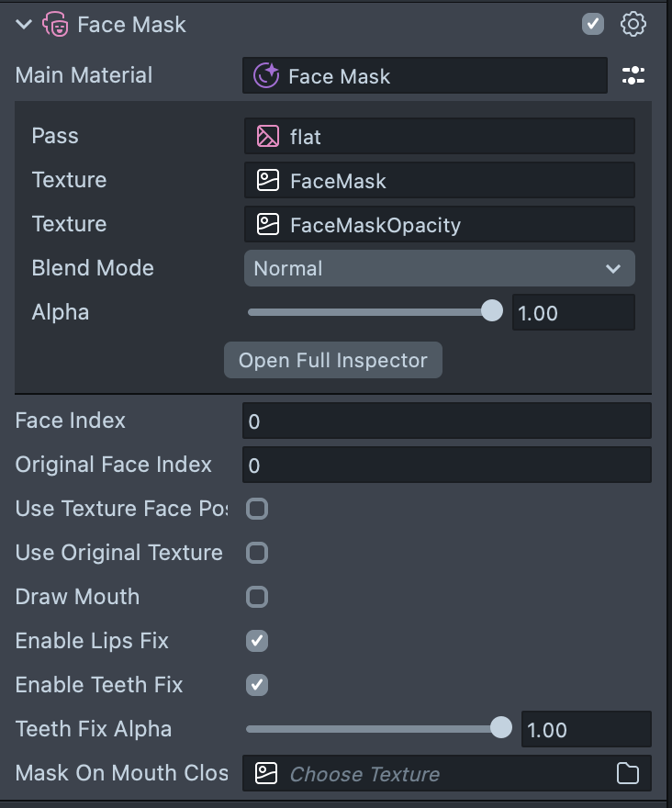Click the Teeth Fix Alpha slider handle
This screenshot has width=672, height=808.
pyautogui.click(x=501, y=728)
